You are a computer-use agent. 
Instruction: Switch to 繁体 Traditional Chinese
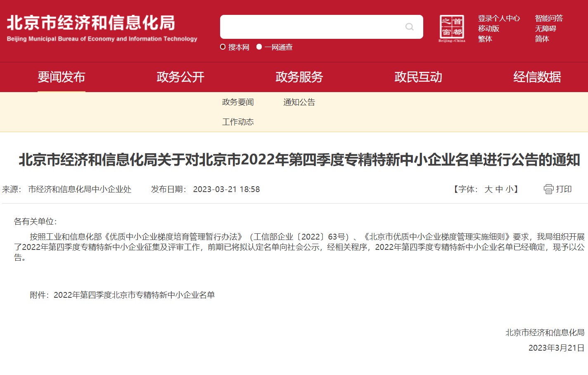coord(485,39)
